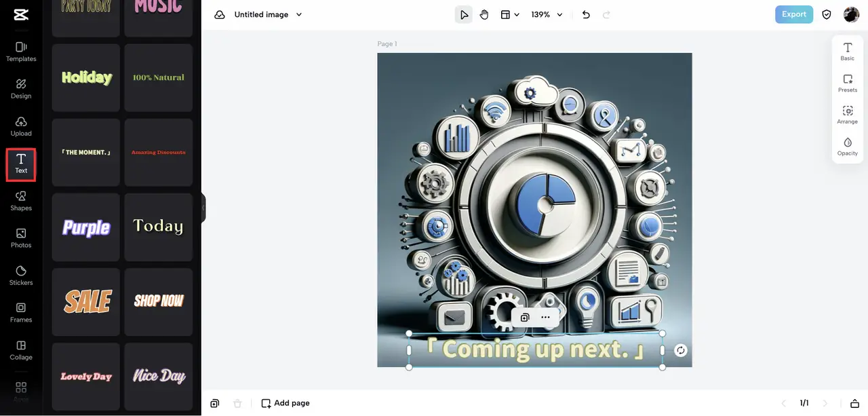868x416 pixels.
Task: Open the 139% zoom dropdown
Action: 547,14
